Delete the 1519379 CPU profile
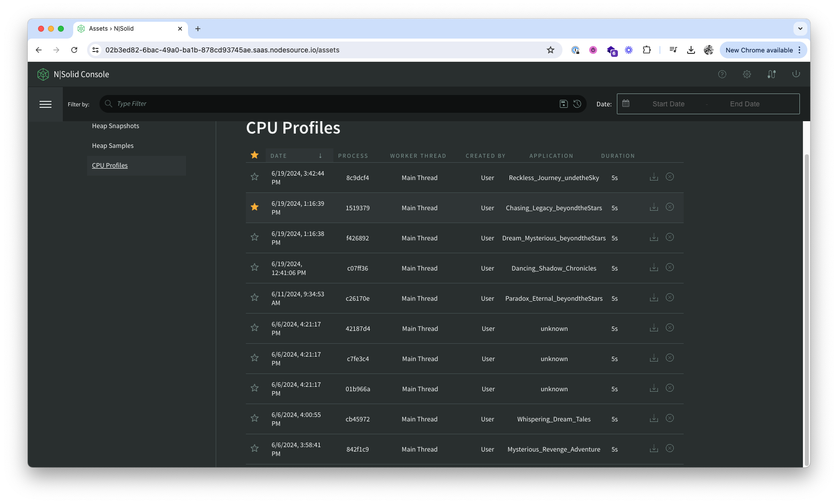The image size is (838, 504). (670, 207)
